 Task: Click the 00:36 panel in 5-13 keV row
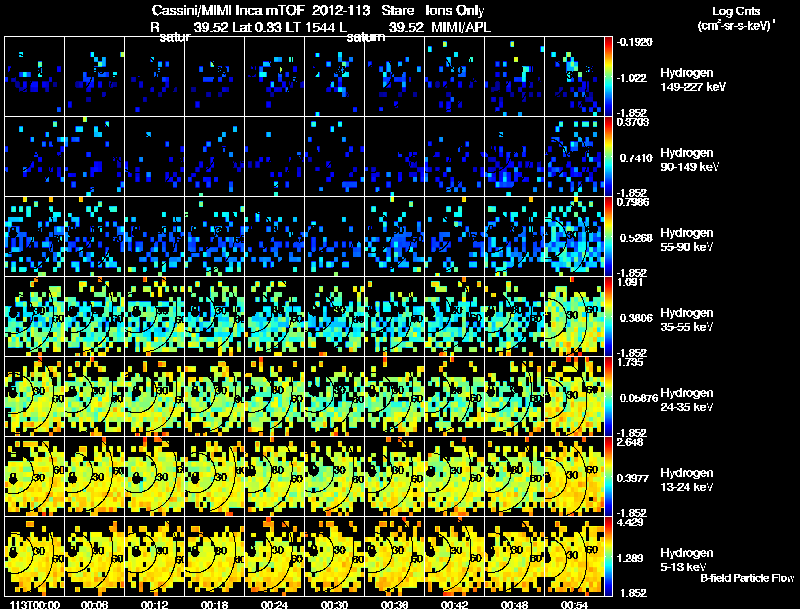tap(394, 556)
